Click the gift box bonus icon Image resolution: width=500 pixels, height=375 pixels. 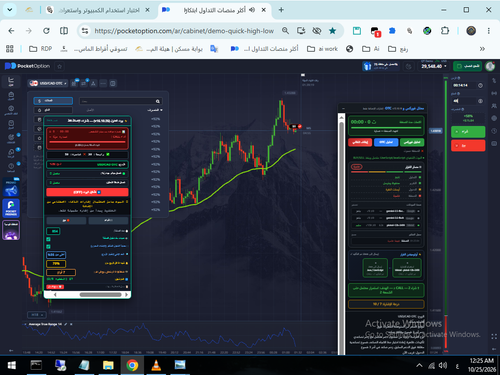(367, 66)
